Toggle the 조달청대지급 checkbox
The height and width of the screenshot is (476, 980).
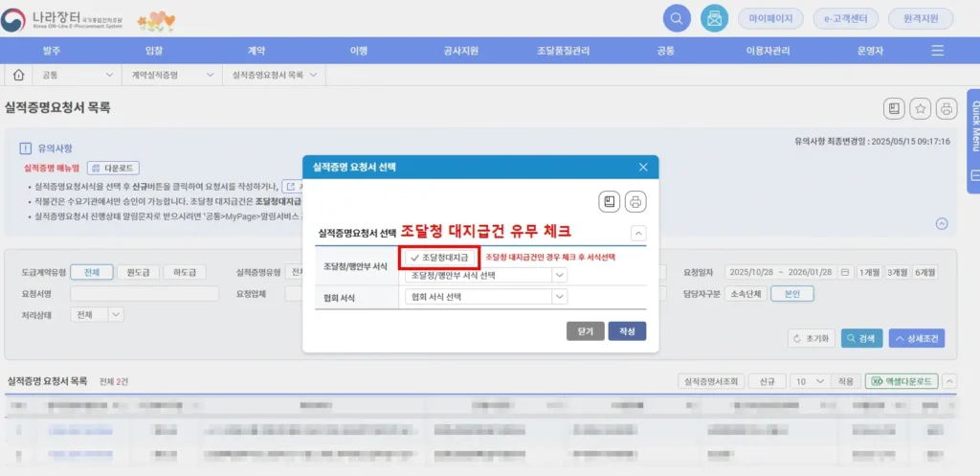click(x=439, y=258)
